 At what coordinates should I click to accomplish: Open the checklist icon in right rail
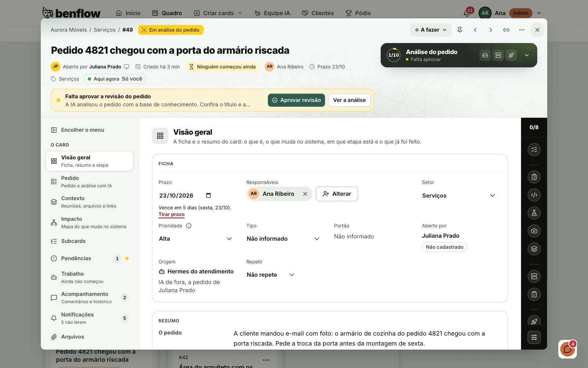[x=534, y=149]
